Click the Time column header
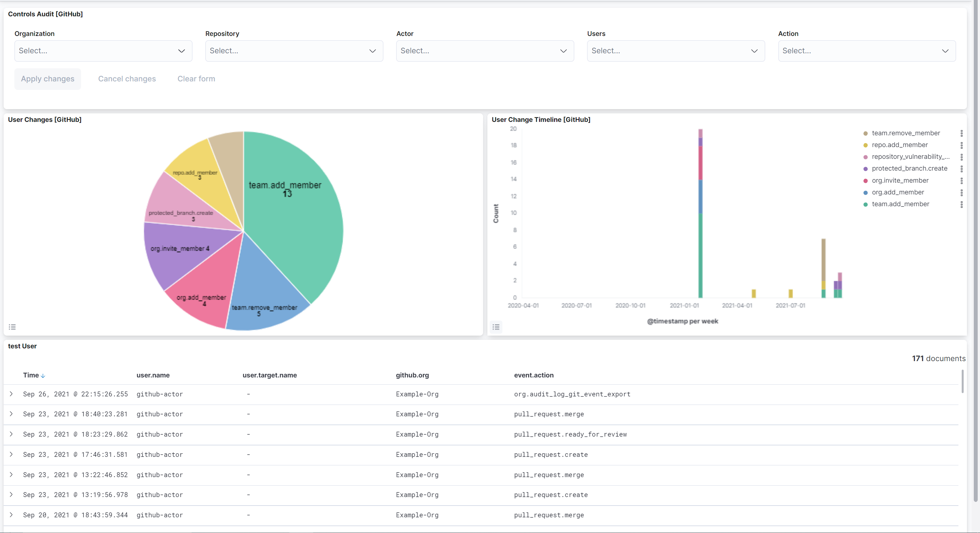This screenshot has height=533, width=980. point(31,375)
